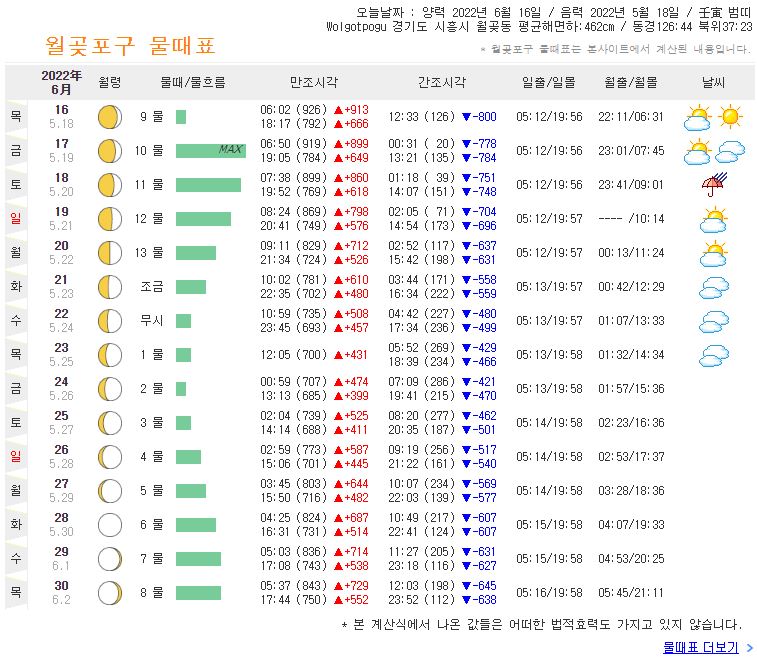Click the high tide time 02:04 (739)
This screenshot has height=658, width=757.
294,416
